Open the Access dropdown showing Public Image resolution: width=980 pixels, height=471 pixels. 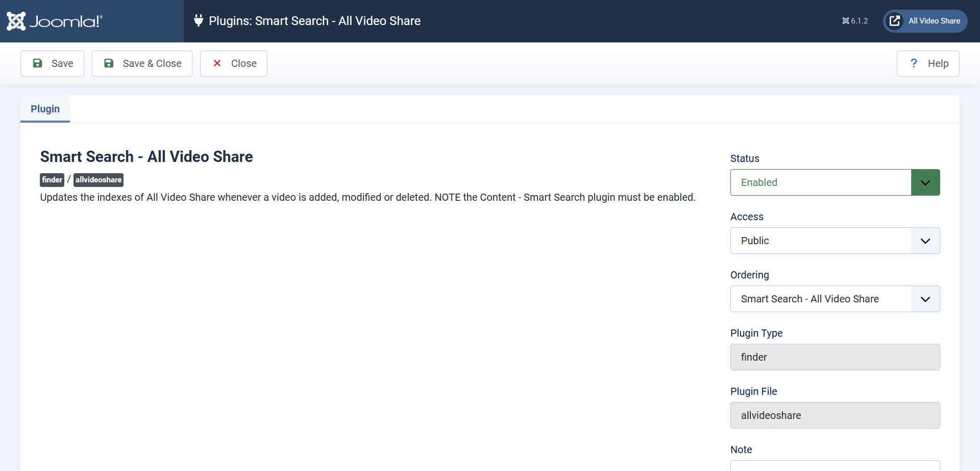pyautogui.click(x=835, y=241)
